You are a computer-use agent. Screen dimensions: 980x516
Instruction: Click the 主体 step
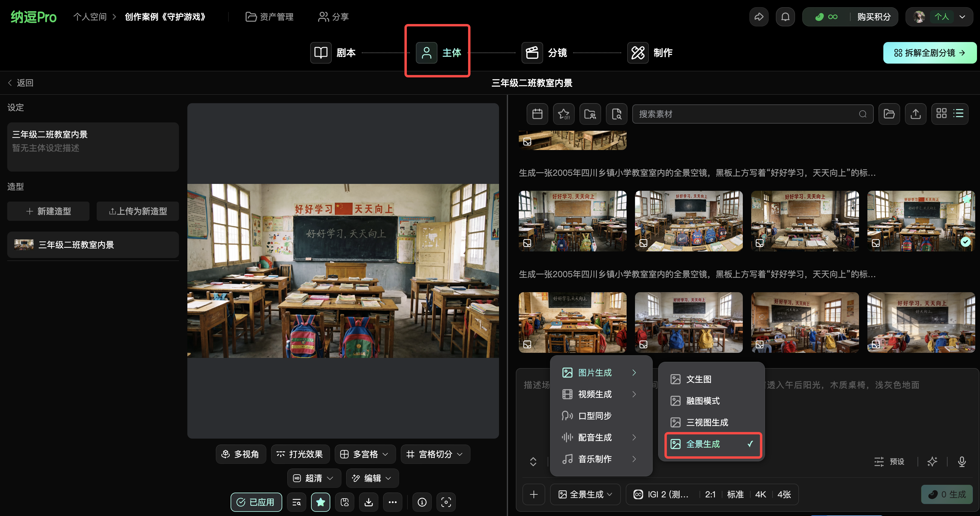438,52
